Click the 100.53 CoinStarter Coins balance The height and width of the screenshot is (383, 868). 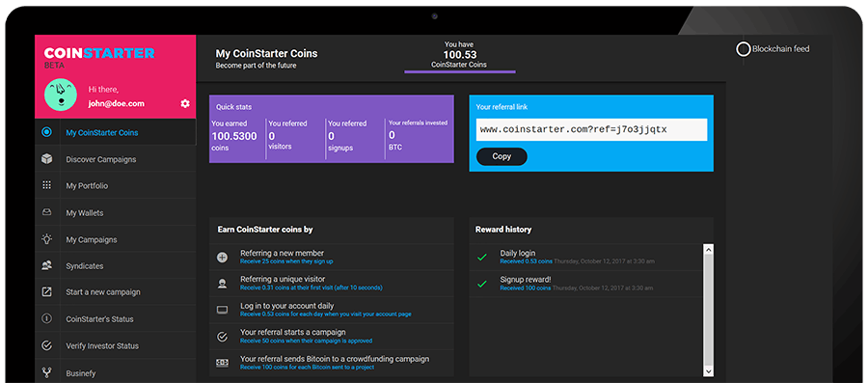point(459,55)
